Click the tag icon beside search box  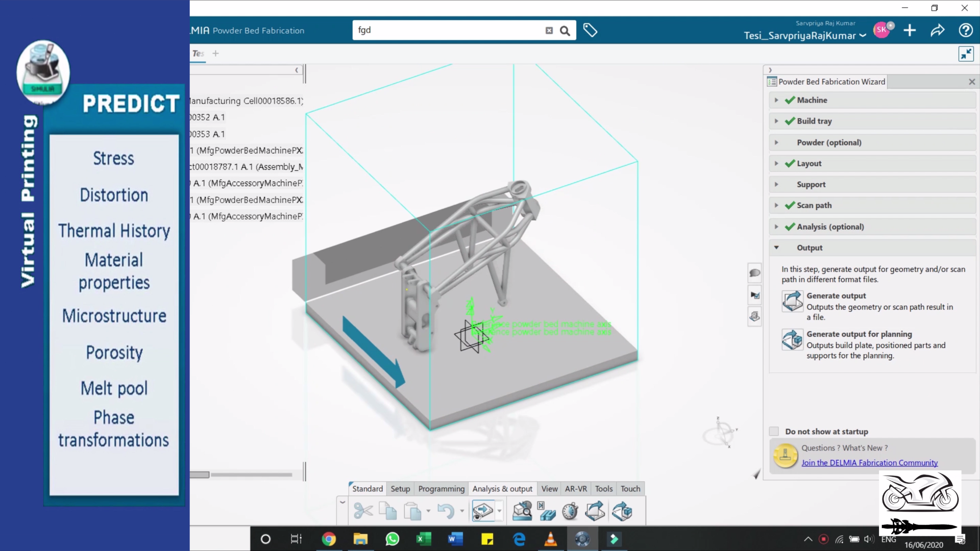coord(590,31)
